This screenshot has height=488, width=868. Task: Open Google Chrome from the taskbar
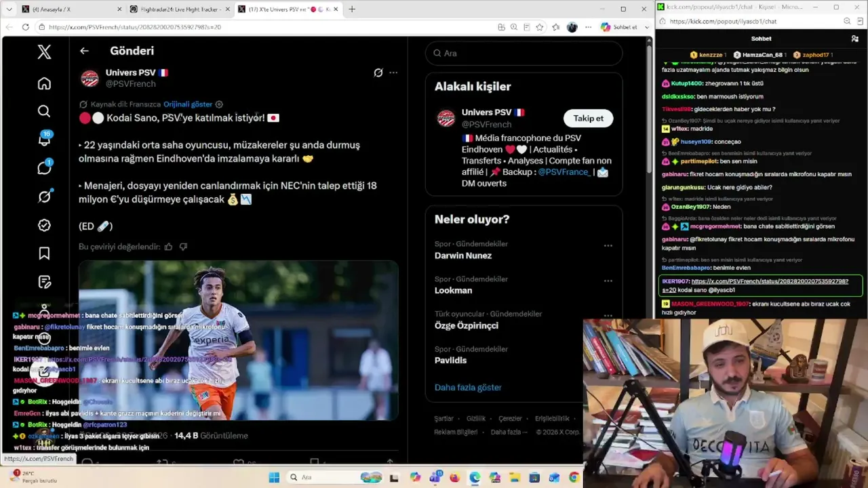[574, 477]
